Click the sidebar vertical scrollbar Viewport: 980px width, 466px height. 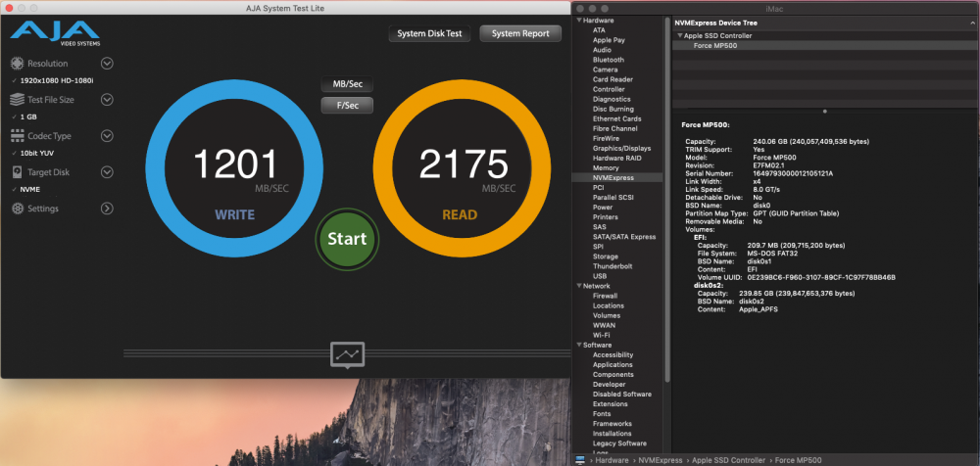click(x=667, y=200)
